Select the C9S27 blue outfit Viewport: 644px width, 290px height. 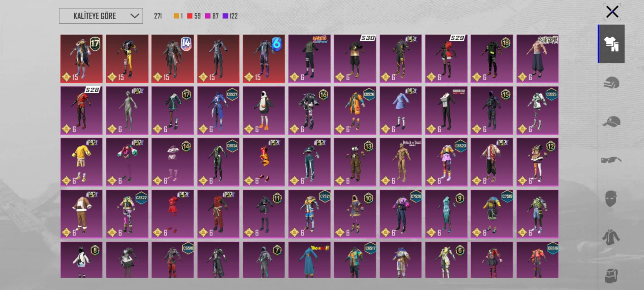click(x=218, y=111)
